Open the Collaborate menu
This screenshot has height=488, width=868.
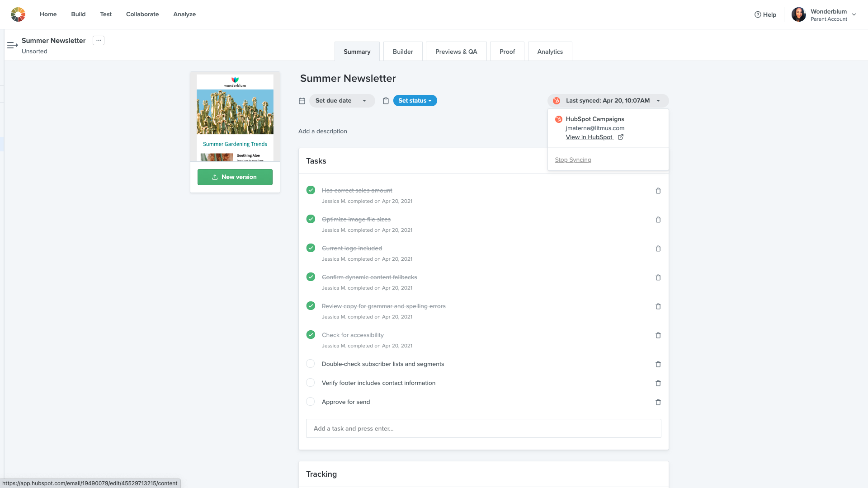click(142, 14)
